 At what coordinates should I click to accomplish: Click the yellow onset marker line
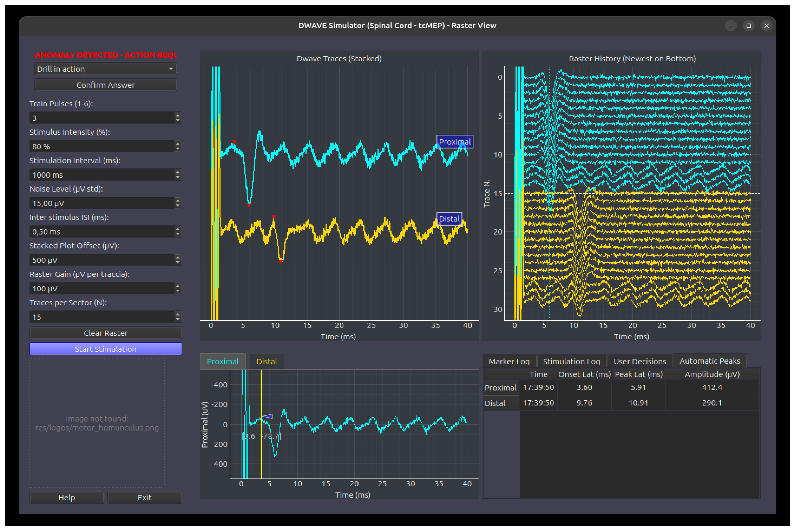(261, 424)
